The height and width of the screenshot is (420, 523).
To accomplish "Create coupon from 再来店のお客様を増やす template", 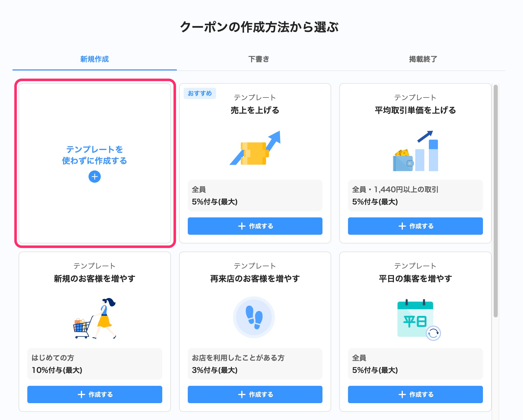I will point(255,394).
